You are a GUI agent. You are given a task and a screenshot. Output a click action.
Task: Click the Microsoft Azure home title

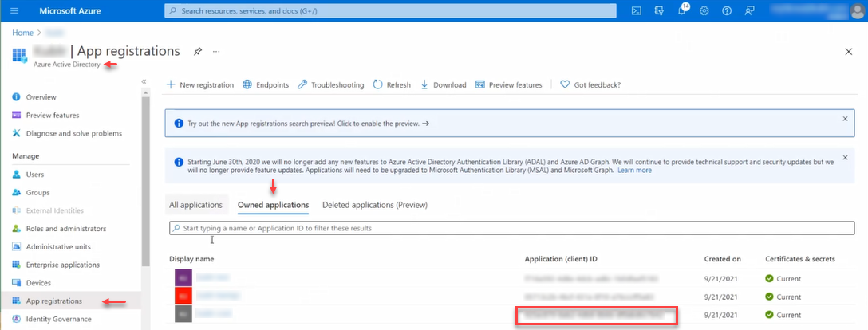[x=69, y=10]
